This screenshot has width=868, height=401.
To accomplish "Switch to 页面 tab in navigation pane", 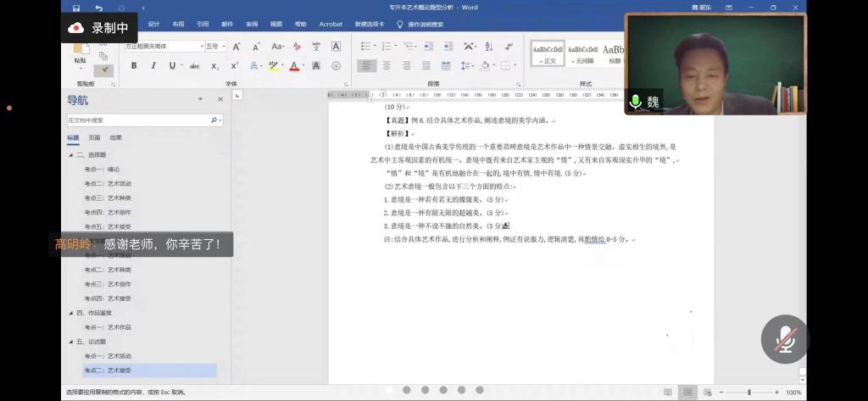I will click(94, 137).
